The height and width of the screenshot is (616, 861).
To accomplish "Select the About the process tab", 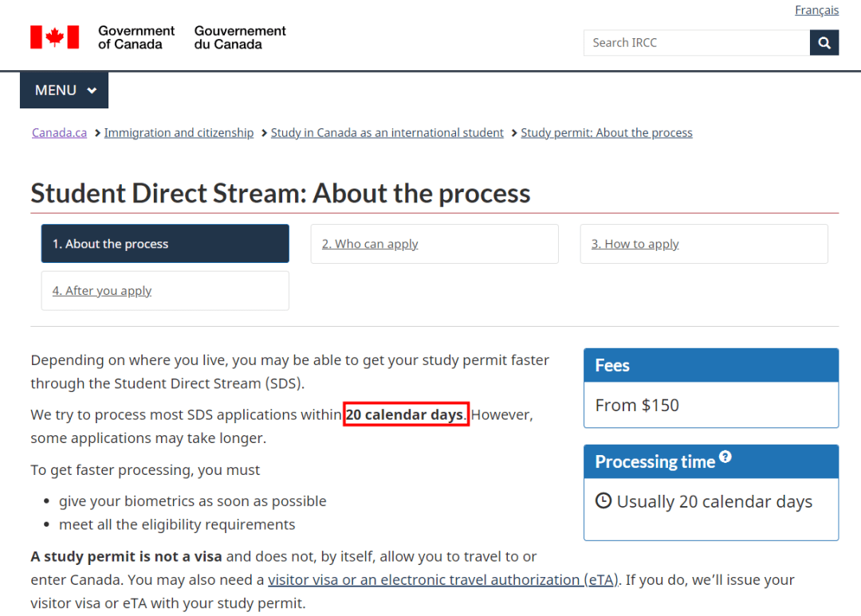I will point(165,244).
